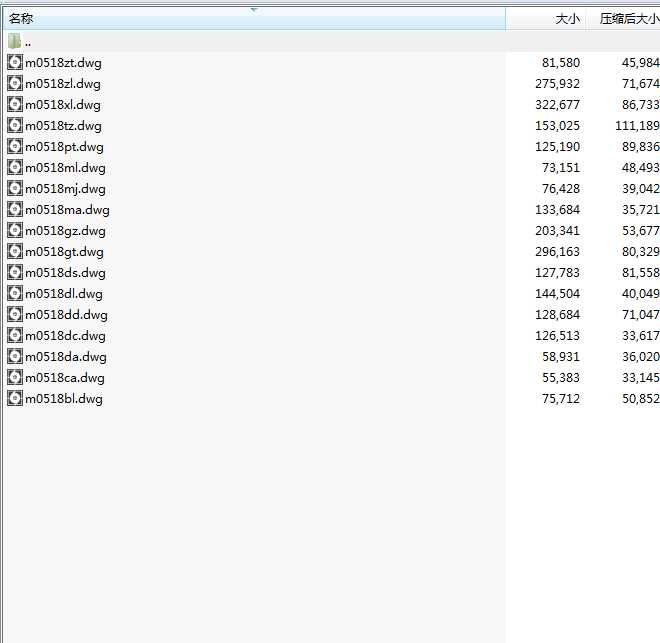The width and height of the screenshot is (660, 643).
Task: Click the size value 322,677
Action: [557, 105]
